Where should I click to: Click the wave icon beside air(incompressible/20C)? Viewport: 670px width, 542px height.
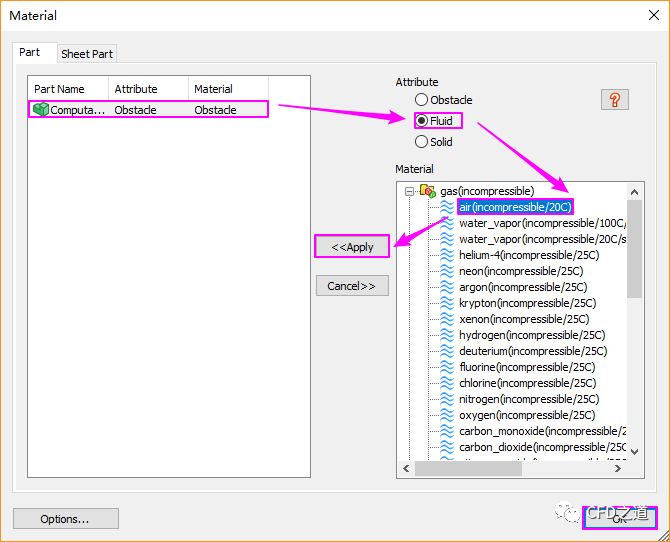click(x=446, y=207)
